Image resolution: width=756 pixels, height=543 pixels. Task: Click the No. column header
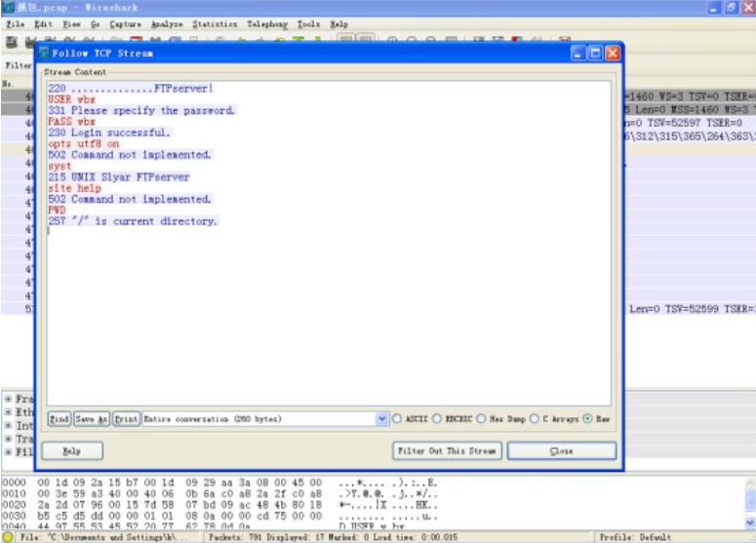7,84
